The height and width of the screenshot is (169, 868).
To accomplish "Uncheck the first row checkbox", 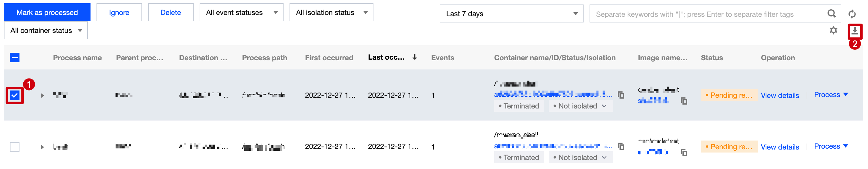I will click(x=14, y=96).
